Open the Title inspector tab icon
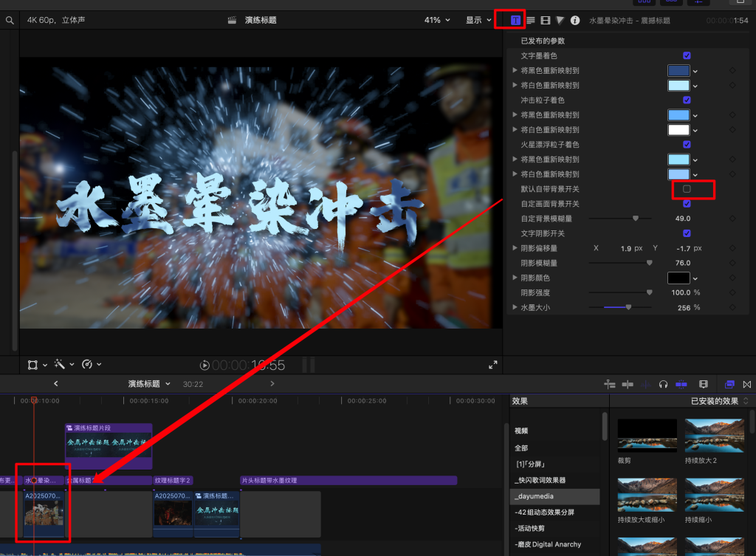Screen dimensions: 756x556 [515, 20]
